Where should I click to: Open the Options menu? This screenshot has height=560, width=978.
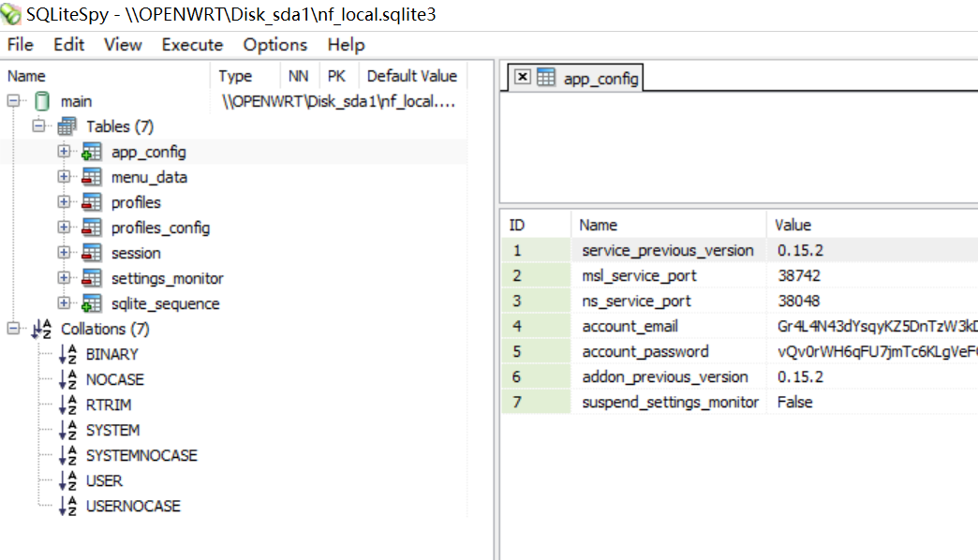[x=275, y=45]
